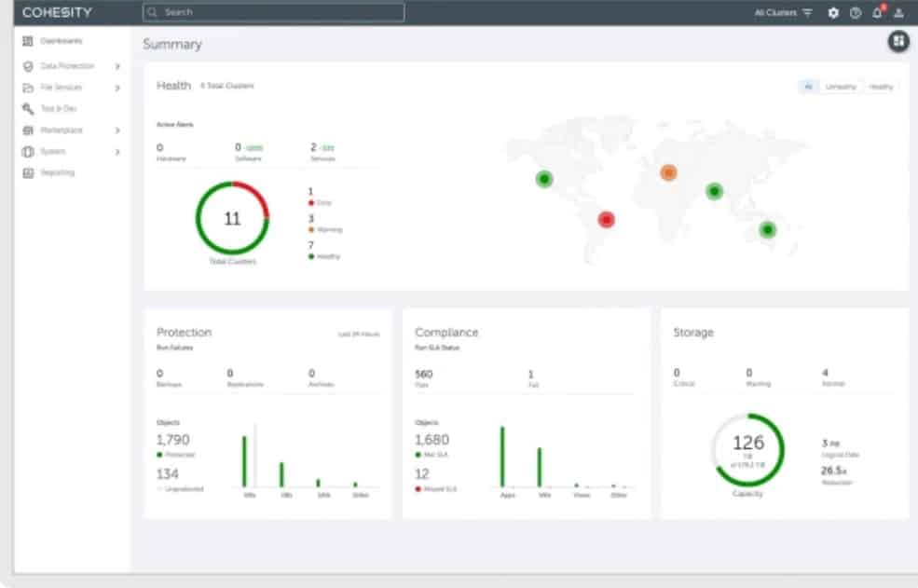The image size is (918, 588).
Task: Click the red cluster marker in South America
Action: (x=606, y=220)
